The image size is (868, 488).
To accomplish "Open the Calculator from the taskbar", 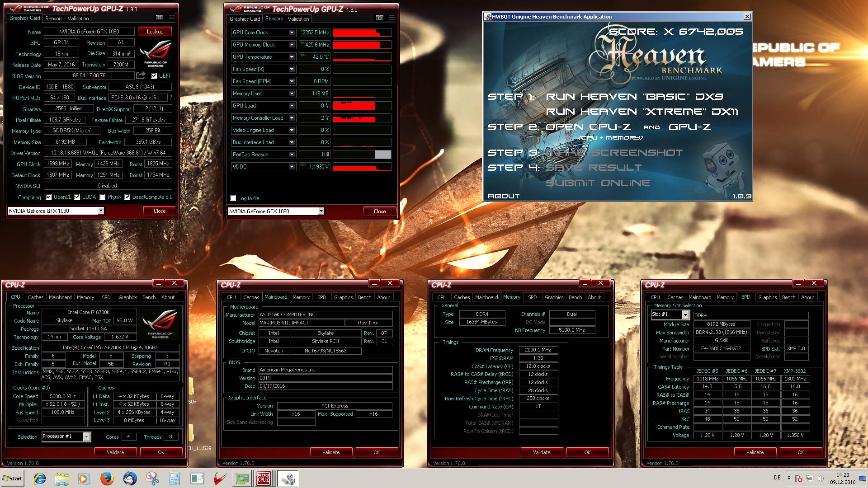I will click(175, 479).
